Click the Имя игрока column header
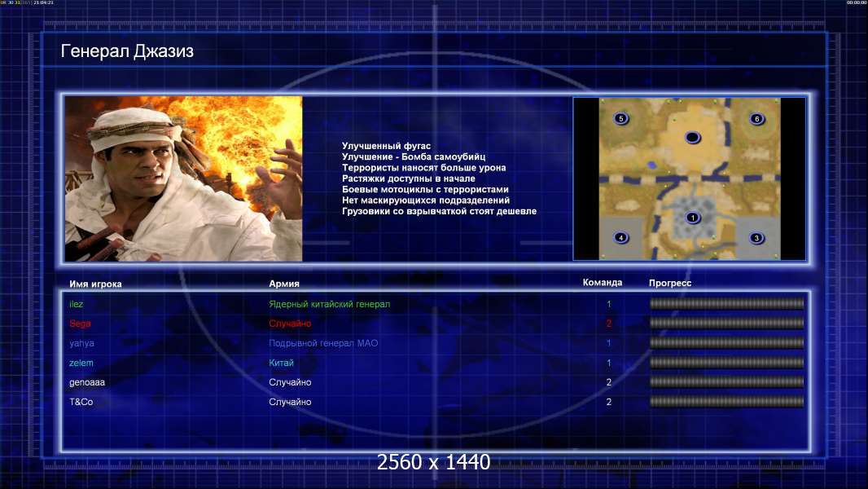This screenshot has width=868, height=489. pyautogui.click(x=95, y=284)
